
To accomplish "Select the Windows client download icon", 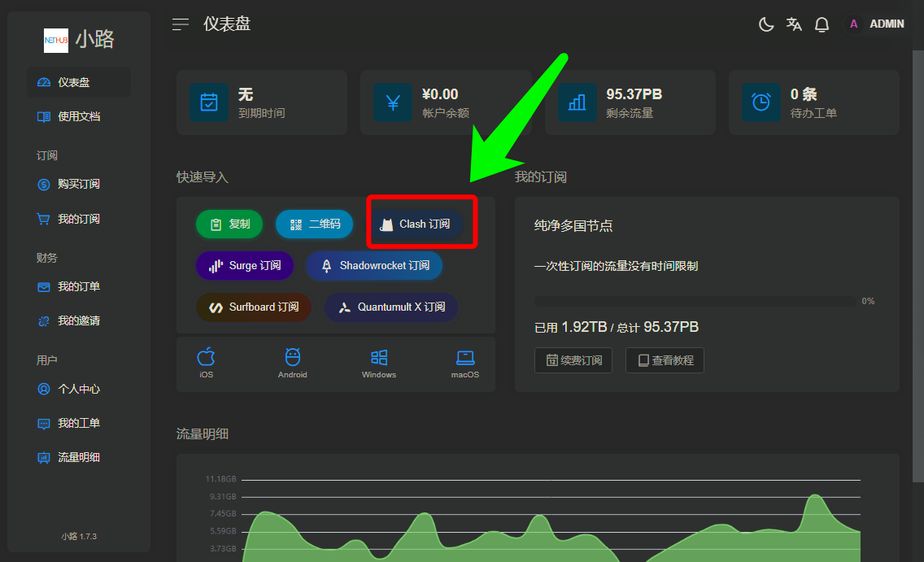I will 379,363.
